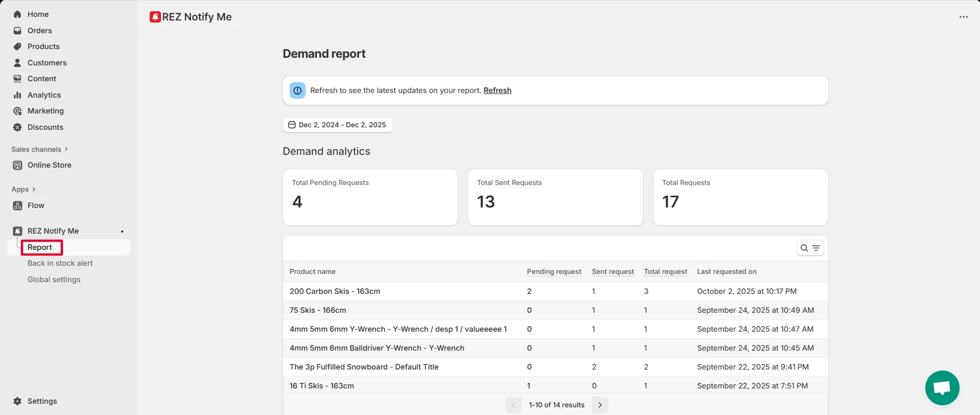Click the Marketing target icon
980x415 pixels.
click(x=17, y=111)
